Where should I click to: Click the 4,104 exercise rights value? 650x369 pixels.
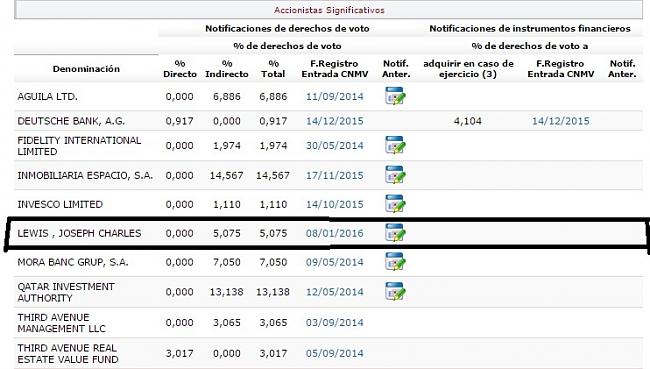pyautogui.click(x=468, y=121)
